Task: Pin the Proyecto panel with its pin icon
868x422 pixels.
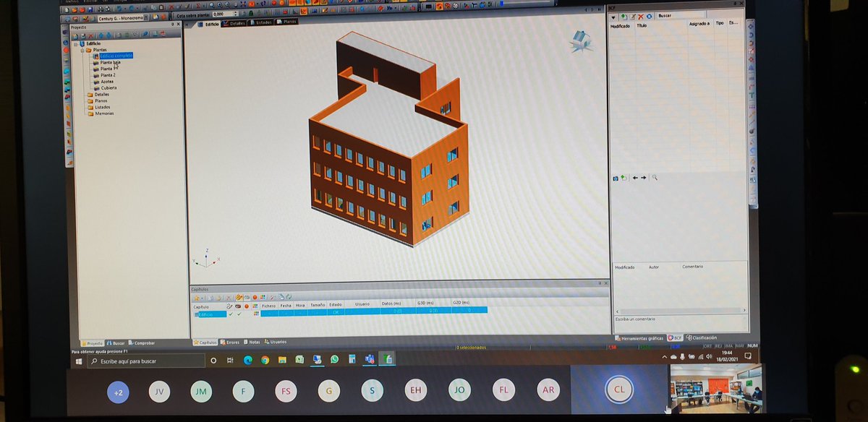Action: point(172,24)
